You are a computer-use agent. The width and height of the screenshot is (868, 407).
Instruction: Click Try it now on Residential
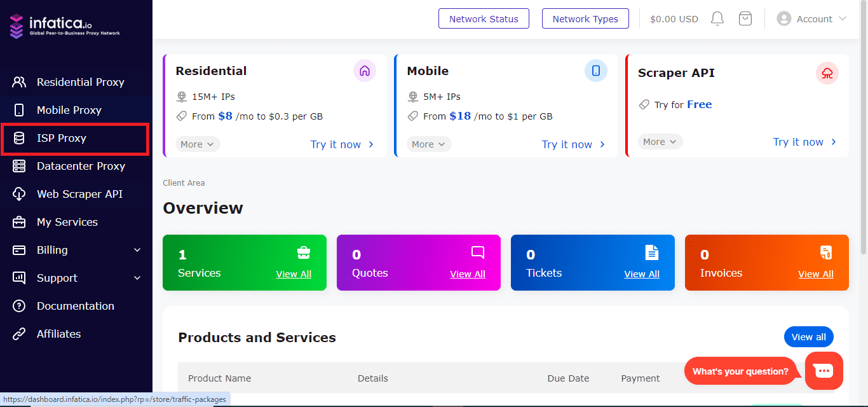(342, 144)
